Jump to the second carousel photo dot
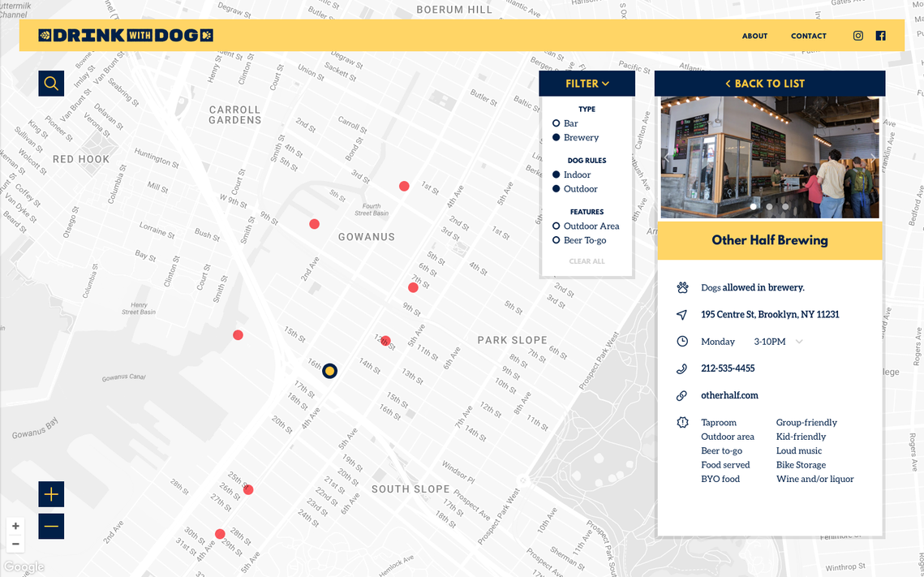The width and height of the screenshot is (924, 577). 770,207
